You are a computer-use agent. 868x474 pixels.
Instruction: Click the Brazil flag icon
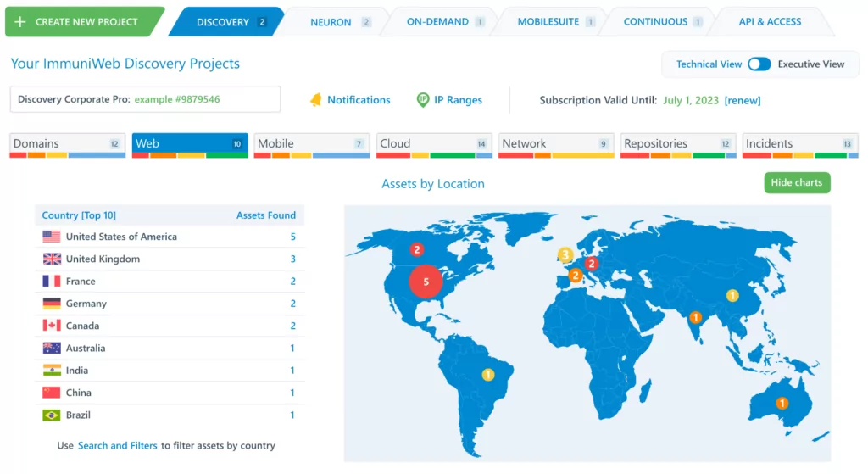(52, 415)
